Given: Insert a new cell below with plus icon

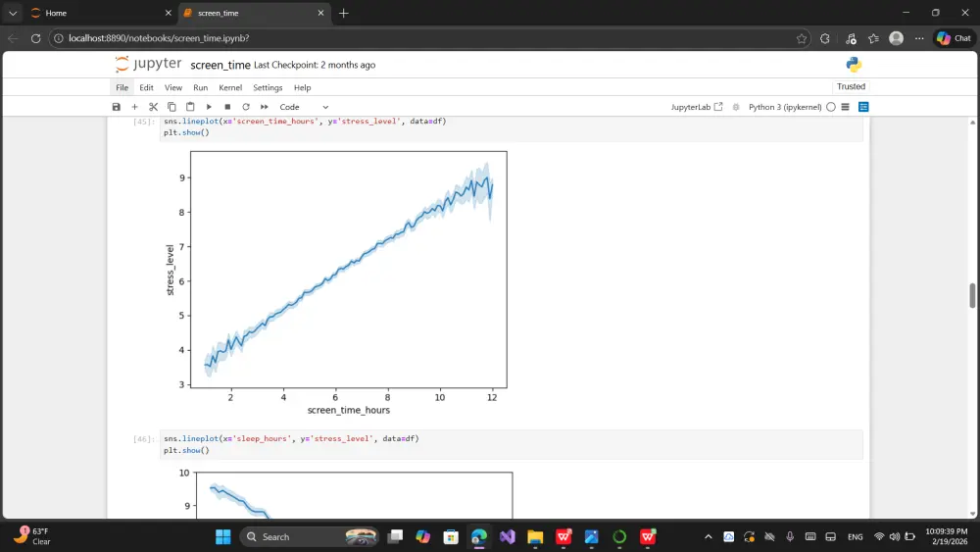Looking at the screenshot, I should (x=134, y=107).
